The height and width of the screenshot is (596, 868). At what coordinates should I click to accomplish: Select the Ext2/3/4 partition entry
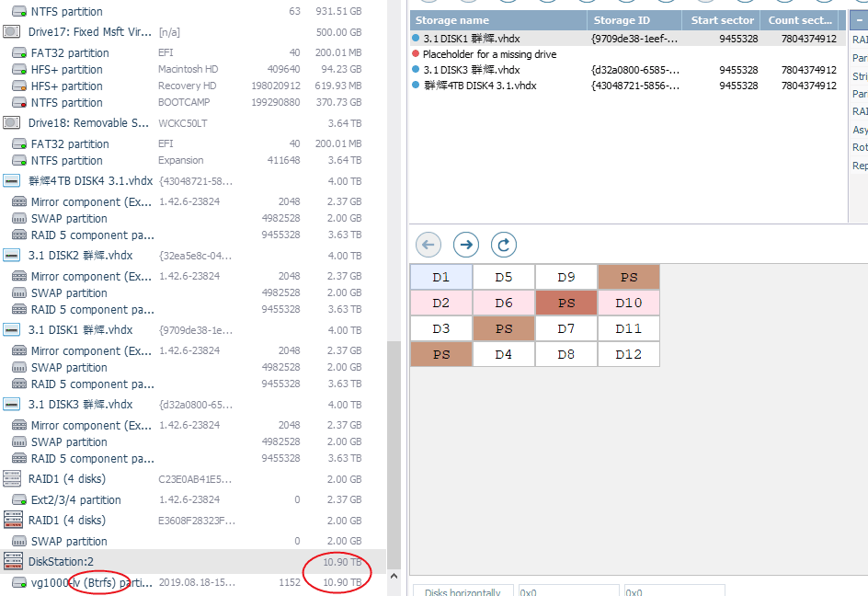(x=75, y=500)
